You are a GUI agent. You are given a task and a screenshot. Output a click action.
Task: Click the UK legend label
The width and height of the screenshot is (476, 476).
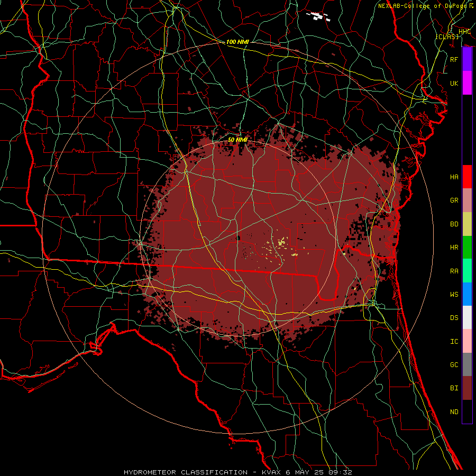(x=454, y=83)
